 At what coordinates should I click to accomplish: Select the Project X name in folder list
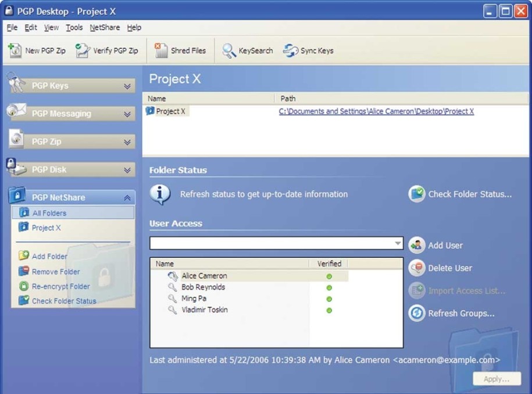tap(171, 111)
